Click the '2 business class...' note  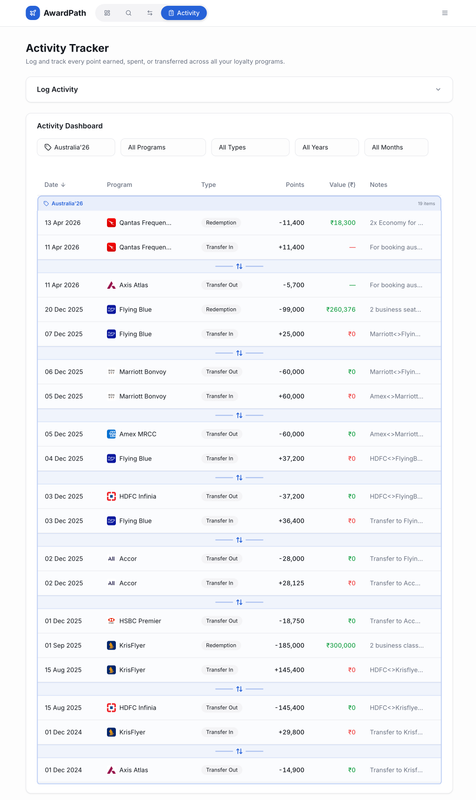[x=397, y=645]
